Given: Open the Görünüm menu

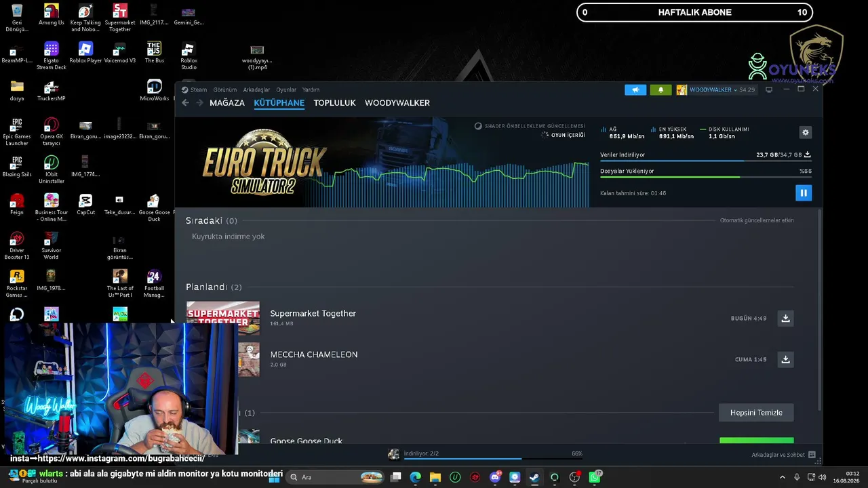Looking at the screenshot, I should (225, 89).
